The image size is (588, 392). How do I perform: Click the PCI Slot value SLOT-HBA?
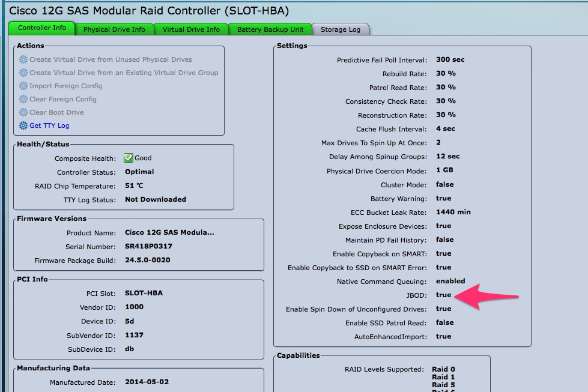click(144, 293)
